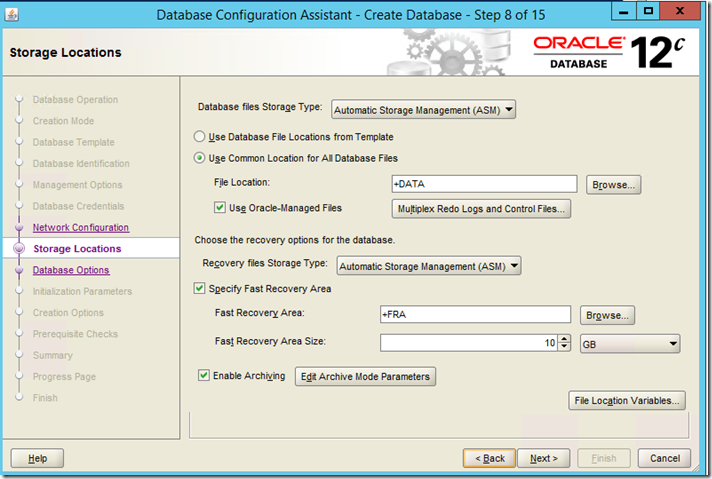Click the empty message area at bottom

tap(439, 425)
